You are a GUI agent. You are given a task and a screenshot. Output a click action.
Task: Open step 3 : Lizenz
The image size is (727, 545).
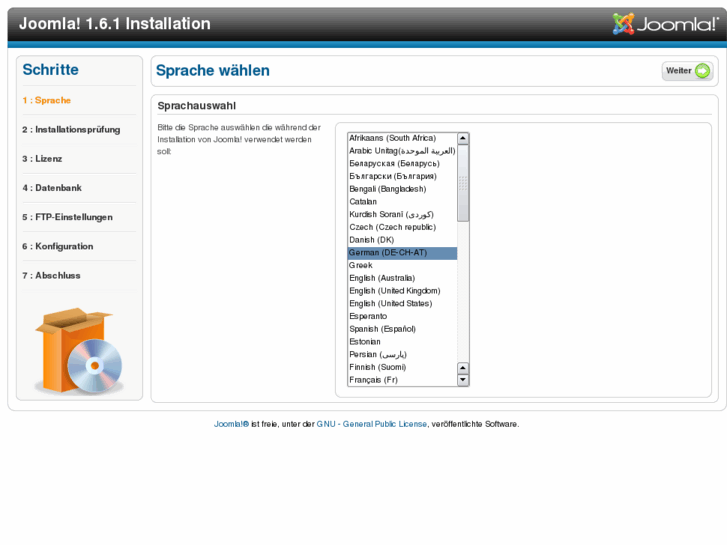(x=42, y=159)
